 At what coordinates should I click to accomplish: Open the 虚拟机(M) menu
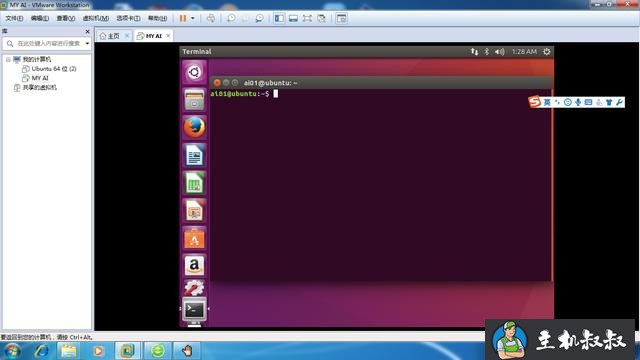(96, 18)
